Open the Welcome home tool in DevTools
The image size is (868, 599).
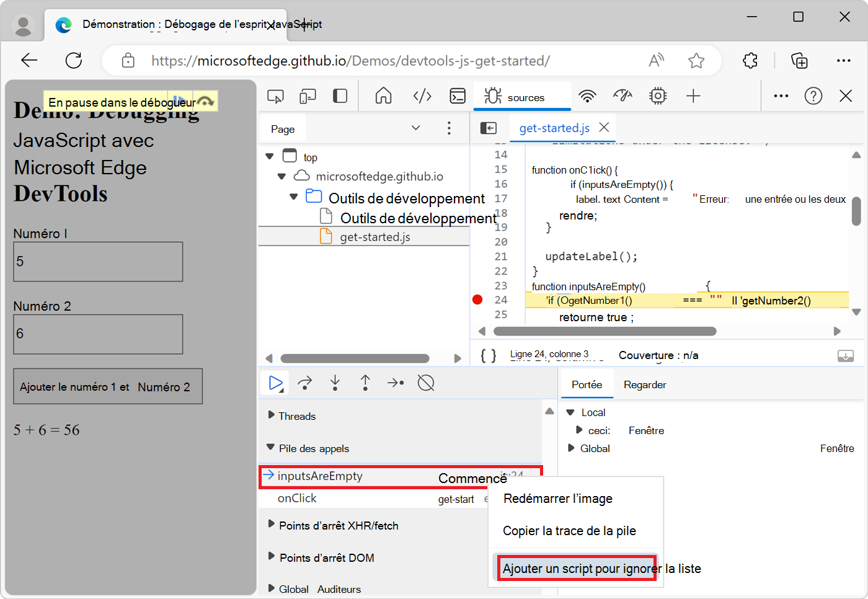(x=384, y=96)
